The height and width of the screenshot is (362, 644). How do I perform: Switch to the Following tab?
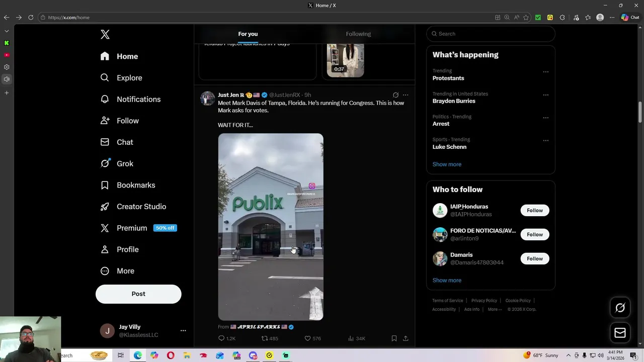pos(358,34)
